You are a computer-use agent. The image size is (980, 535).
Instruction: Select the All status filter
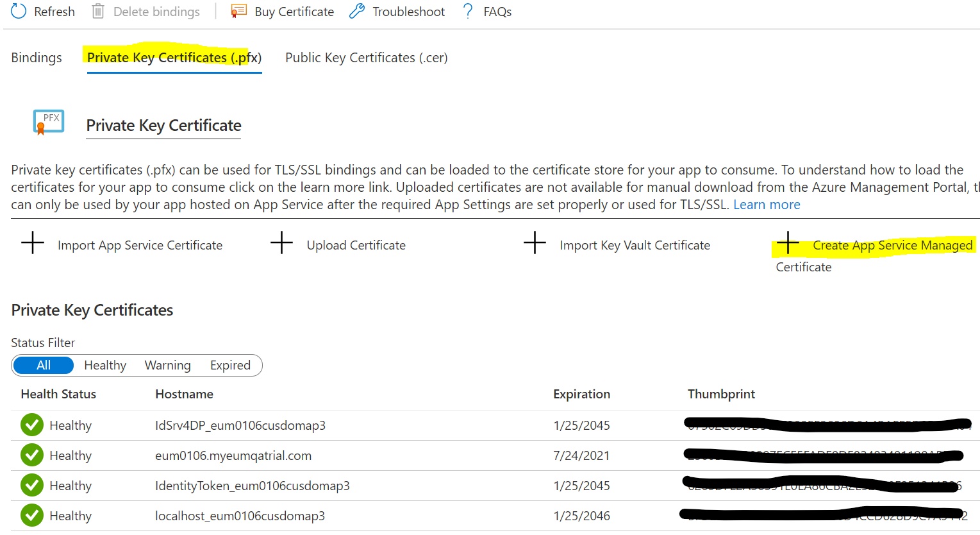(x=44, y=365)
